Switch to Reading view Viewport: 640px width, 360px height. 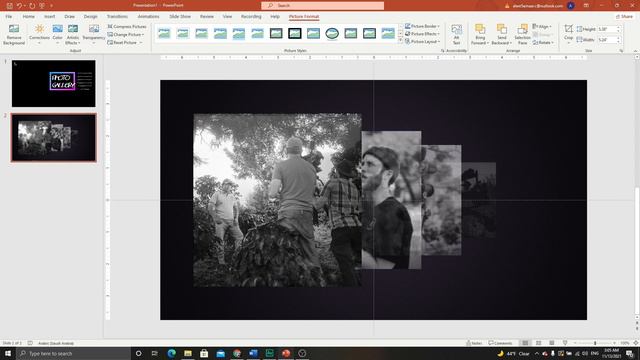pos(551,343)
